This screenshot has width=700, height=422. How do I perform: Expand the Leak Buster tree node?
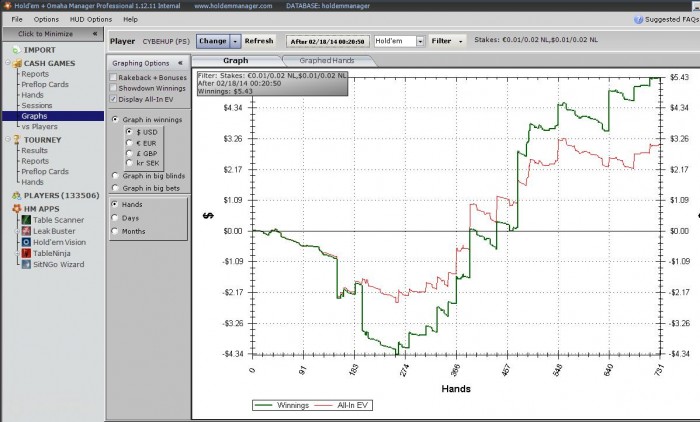[17, 231]
